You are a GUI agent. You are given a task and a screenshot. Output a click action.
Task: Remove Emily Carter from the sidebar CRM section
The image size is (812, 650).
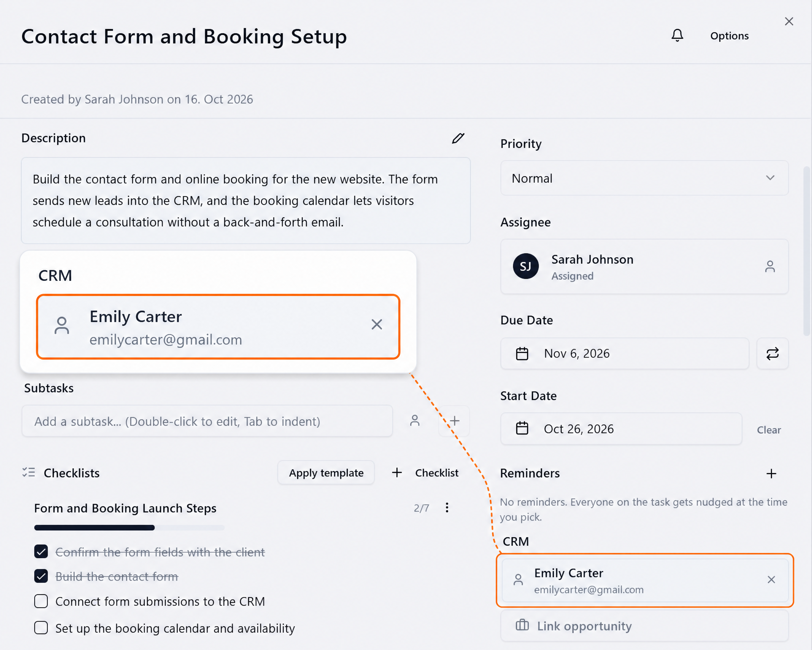(771, 579)
